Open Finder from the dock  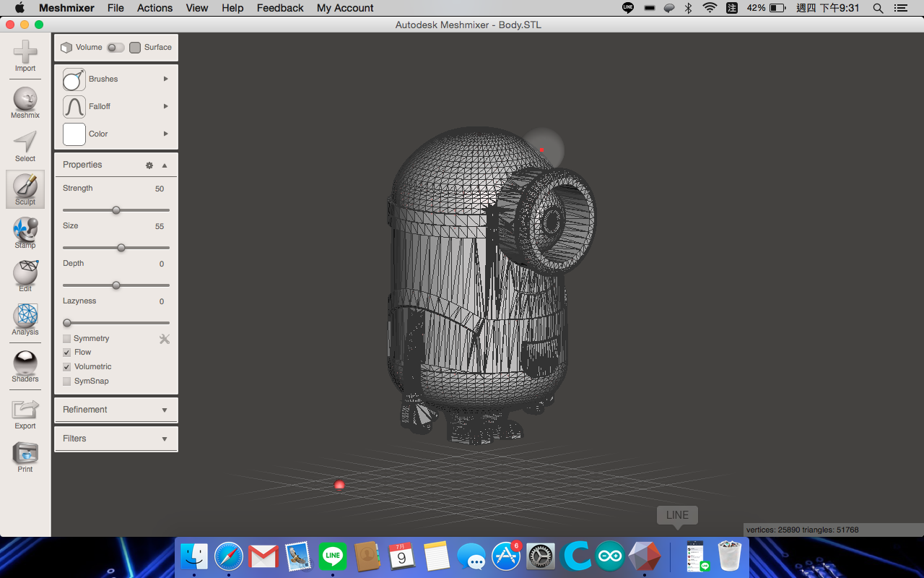coord(194,556)
